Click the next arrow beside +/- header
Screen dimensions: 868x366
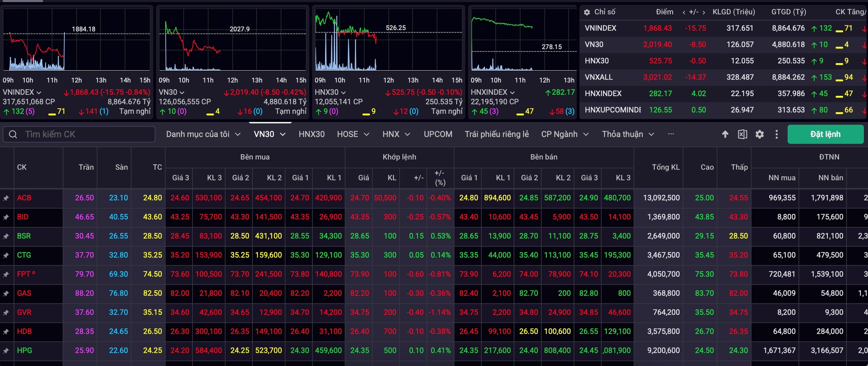[x=704, y=12]
